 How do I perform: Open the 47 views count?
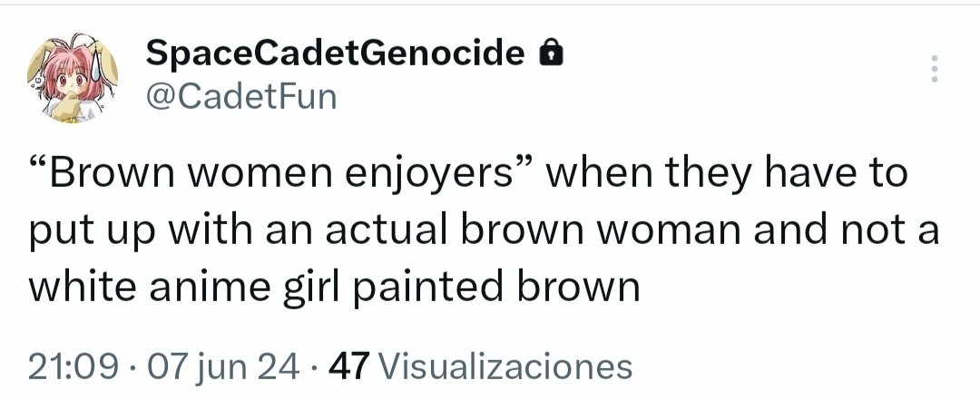point(348,366)
